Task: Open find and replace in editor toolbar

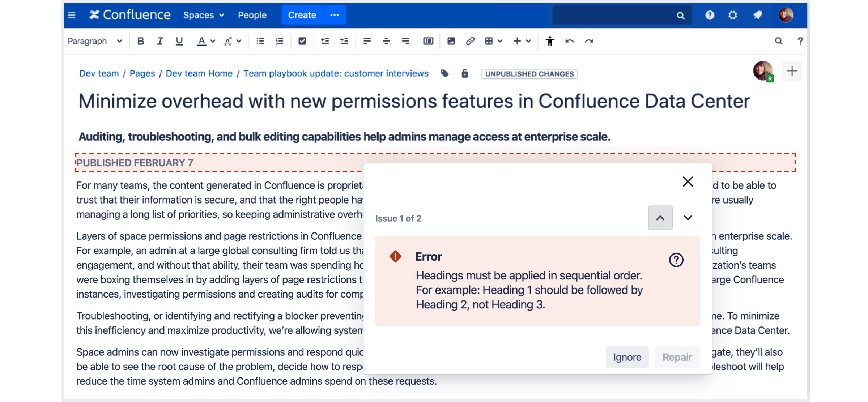Action: click(x=779, y=41)
